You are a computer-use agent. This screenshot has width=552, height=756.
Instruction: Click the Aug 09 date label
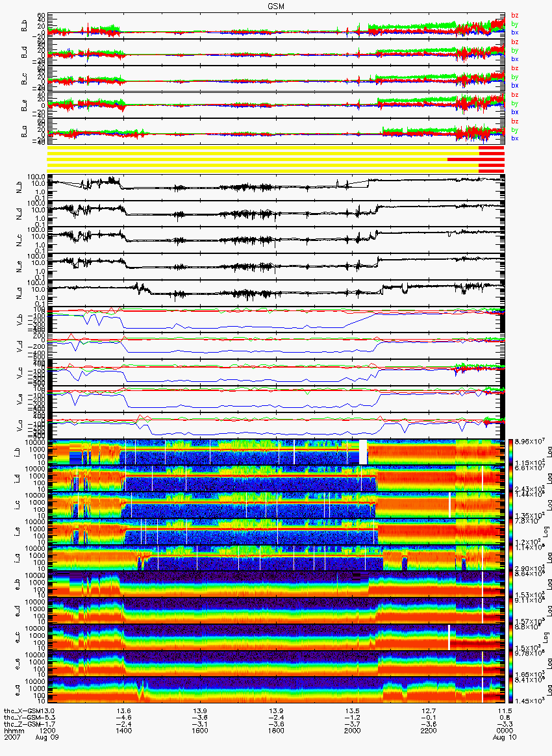click(47, 738)
